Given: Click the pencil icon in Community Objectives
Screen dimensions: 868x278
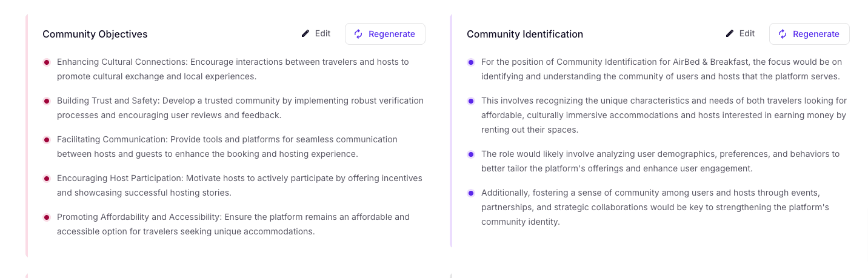Looking at the screenshot, I should (305, 34).
